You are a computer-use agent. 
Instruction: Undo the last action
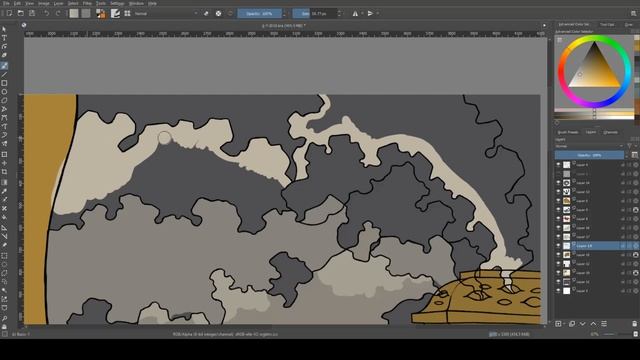pyautogui.click(x=47, y=13)
